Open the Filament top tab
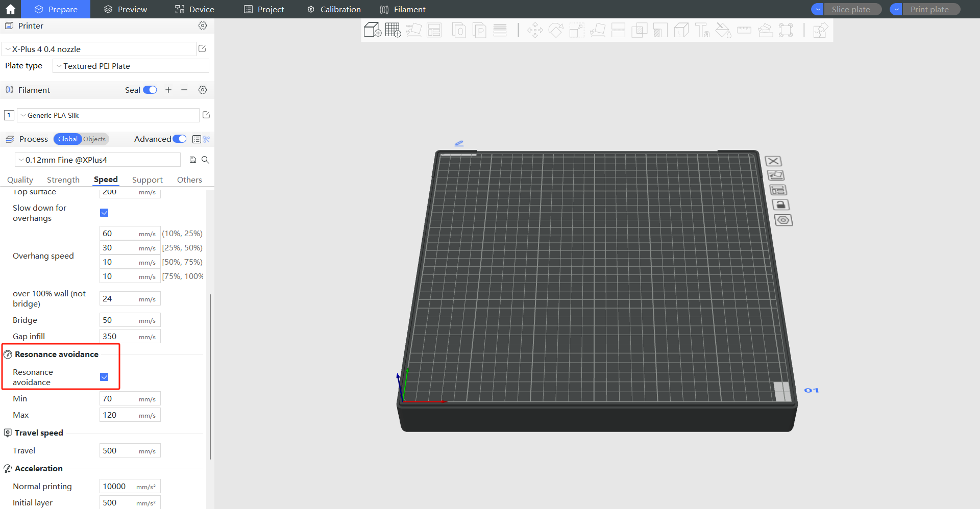The height and width of the screenshot is (509, 980). 403,9
